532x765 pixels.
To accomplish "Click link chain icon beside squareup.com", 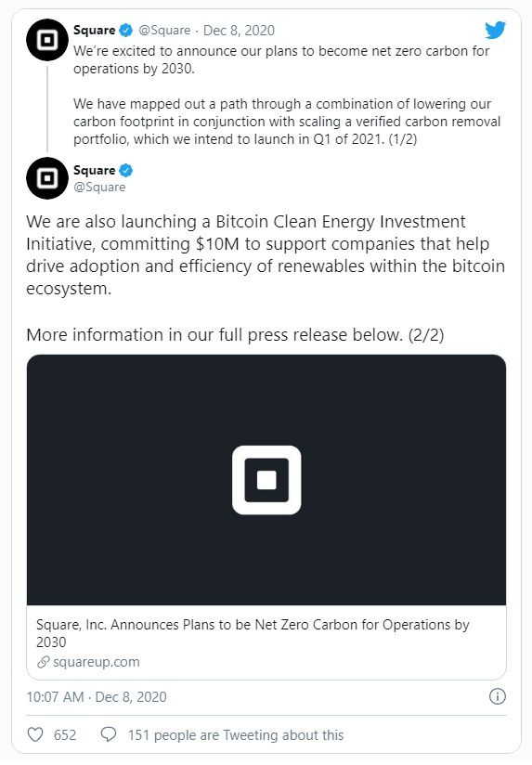I will 44,662.
